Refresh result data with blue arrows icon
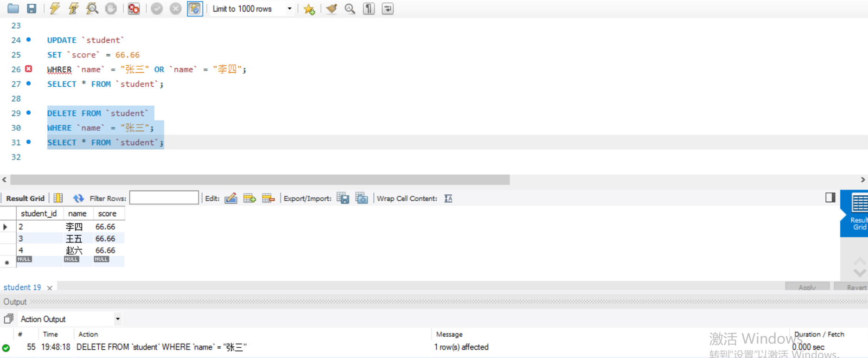 click(78, 198)
